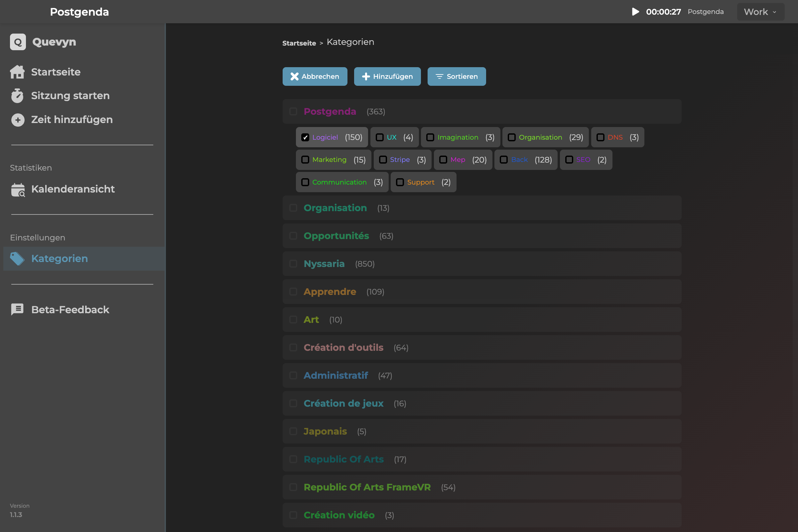Click the plus circle icon for Zeit hinzufügen

click(x=18, y=120)
